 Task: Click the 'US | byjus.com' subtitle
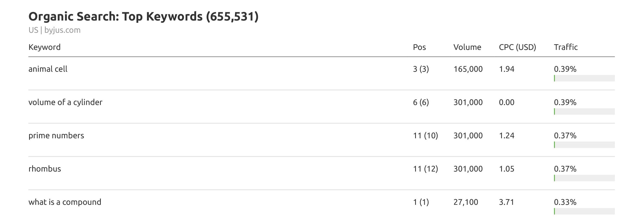pos(55,30)
